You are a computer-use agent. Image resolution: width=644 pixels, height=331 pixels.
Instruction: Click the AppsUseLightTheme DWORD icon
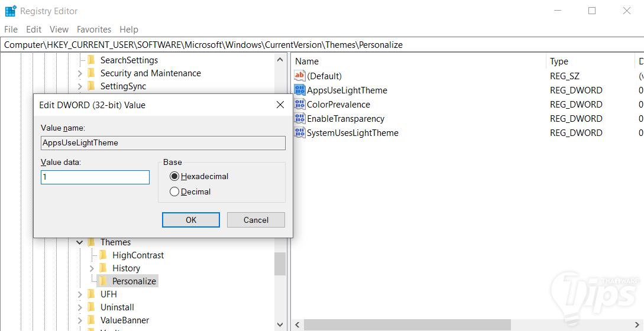point(300,90)
